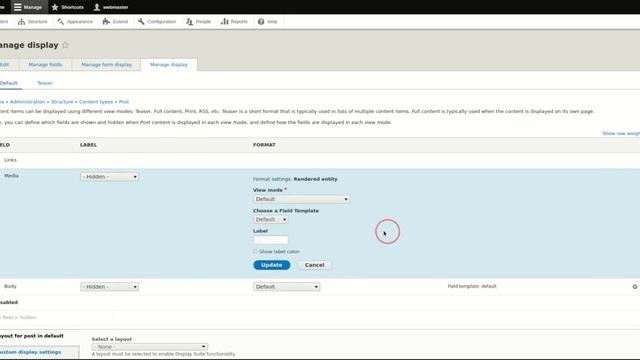The image size is (640, 360).
Task: Open the People admin menu
Action: click(x=199, y=22)
